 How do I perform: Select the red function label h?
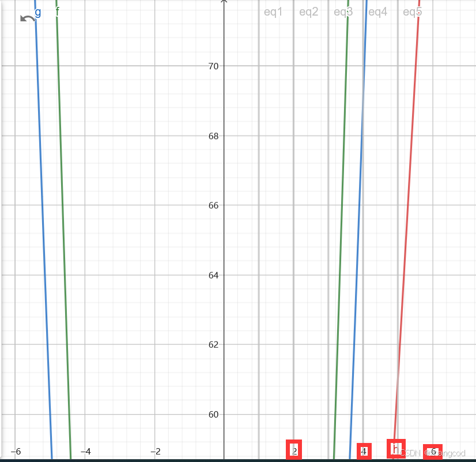click(x=395, y=449)
